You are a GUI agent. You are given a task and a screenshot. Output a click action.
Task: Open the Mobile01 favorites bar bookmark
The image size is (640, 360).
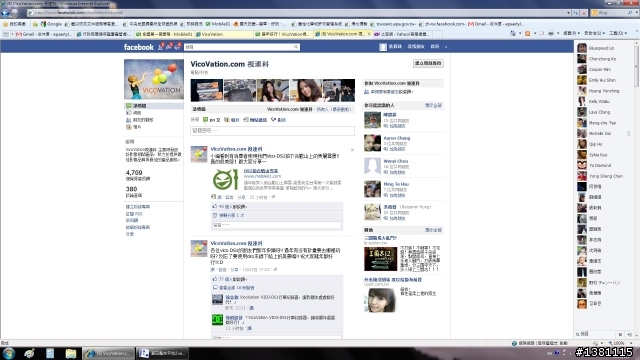(x=218, y=24)
